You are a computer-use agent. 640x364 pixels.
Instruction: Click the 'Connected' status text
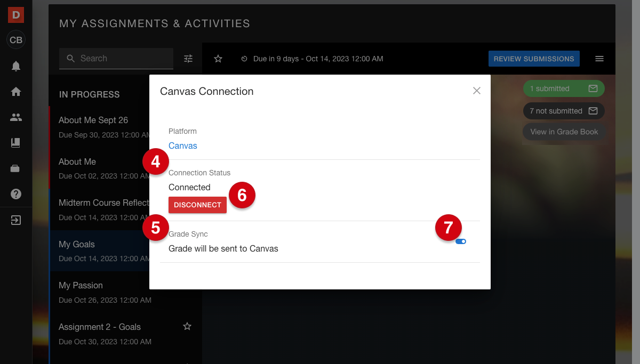[x=189, y=187]
